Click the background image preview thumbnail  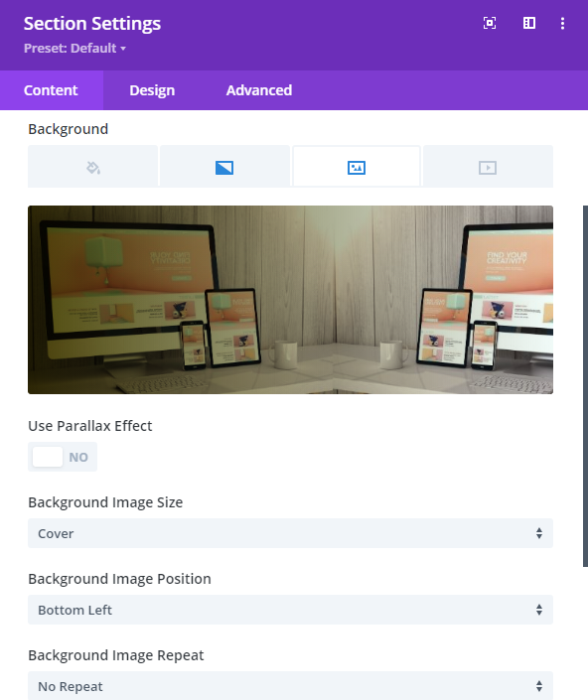[290, 300]
